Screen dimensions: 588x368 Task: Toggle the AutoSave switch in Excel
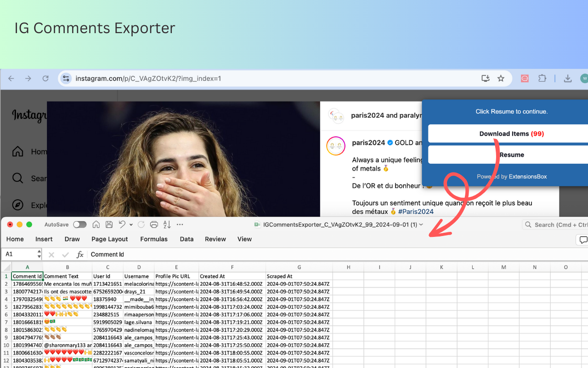pyautogui.click(x=80, y=224)
